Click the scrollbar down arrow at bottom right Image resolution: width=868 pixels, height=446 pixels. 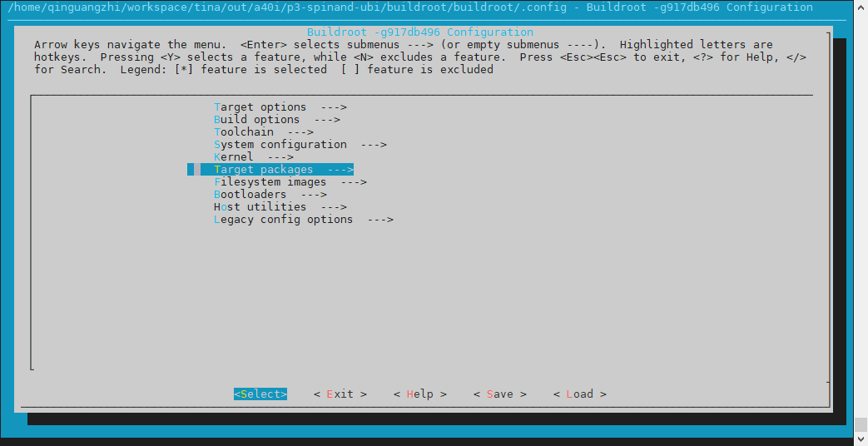[x=861, y=439]
